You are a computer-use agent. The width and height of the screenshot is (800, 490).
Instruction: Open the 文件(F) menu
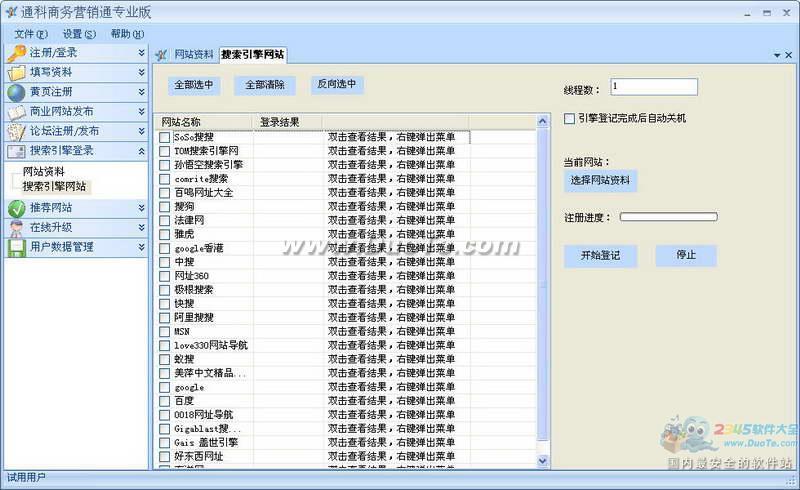(x=31, y=34)
